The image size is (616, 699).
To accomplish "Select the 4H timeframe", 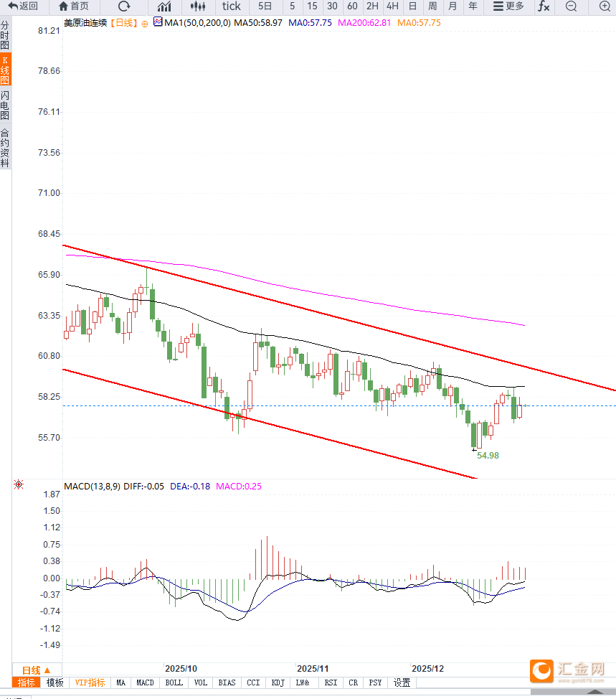I will coord(392,6).
